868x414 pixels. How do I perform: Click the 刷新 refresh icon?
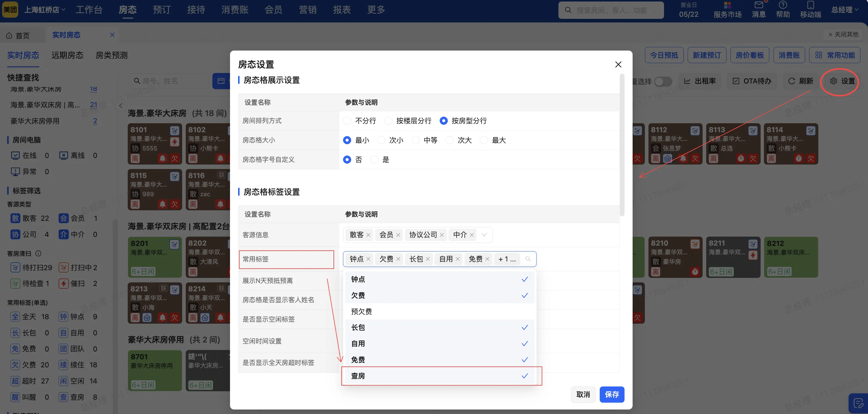click(791, 81)
